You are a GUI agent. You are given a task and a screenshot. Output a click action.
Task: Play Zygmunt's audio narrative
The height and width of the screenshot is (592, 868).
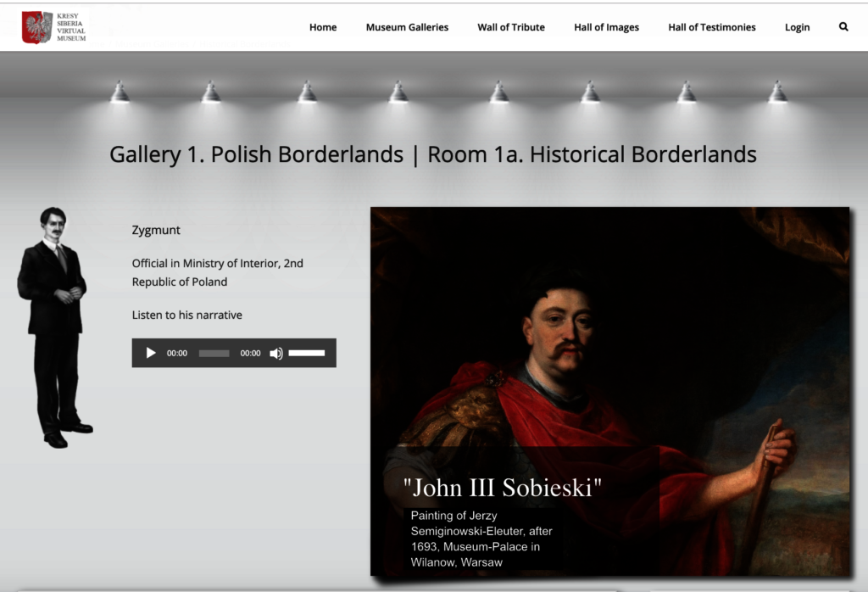(151, 353)
